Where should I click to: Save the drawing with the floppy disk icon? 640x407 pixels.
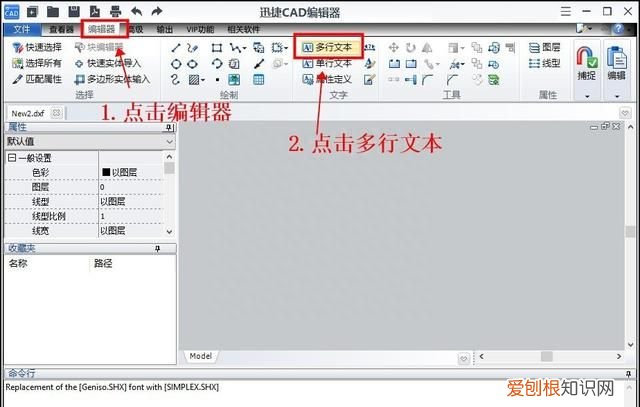tap(74, 12)
